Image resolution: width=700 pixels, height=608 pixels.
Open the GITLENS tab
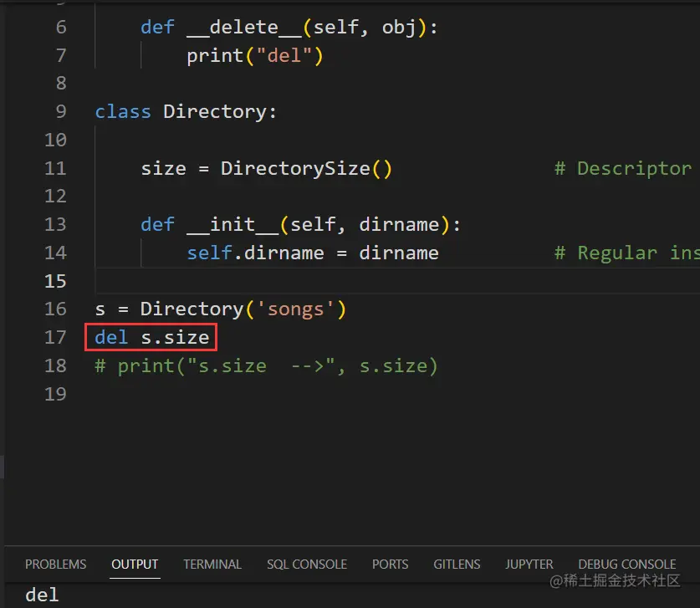(457, 565)
